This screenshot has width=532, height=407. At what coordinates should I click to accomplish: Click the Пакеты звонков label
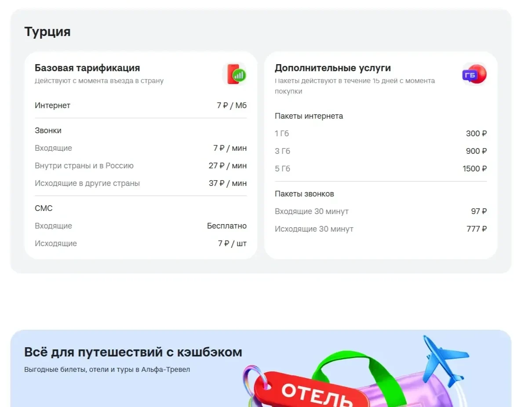coord(304,194)
